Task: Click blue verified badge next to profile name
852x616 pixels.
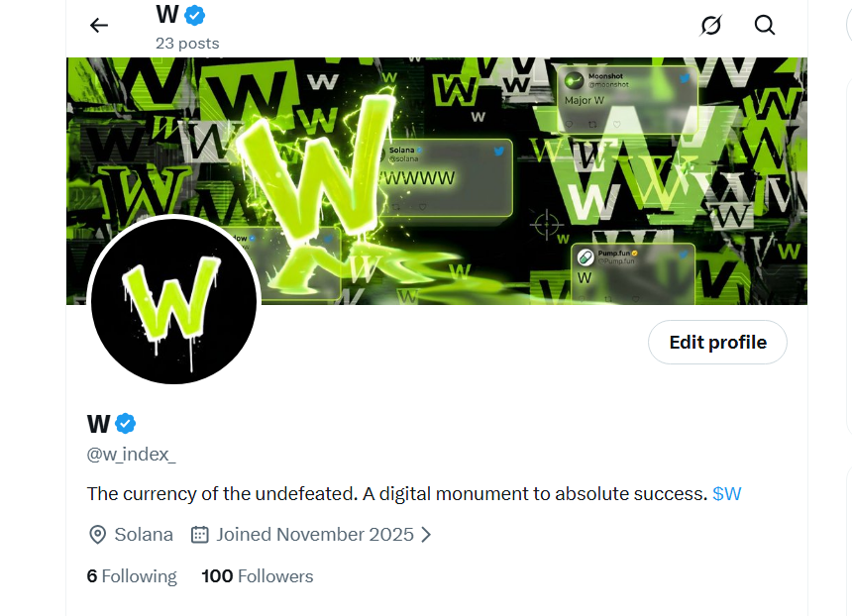Action: 126,424
